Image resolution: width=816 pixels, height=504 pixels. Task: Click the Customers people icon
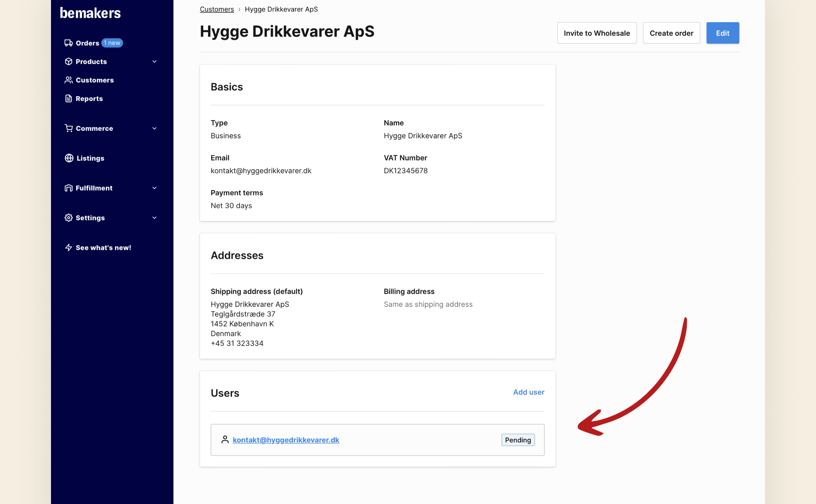[68, 80]
